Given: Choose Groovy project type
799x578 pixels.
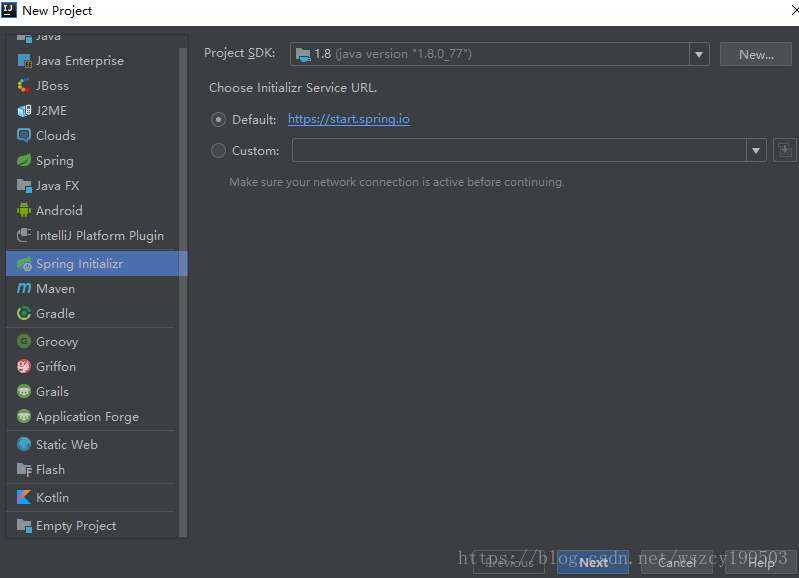Looking at the screenshot, I should point(93,341).
